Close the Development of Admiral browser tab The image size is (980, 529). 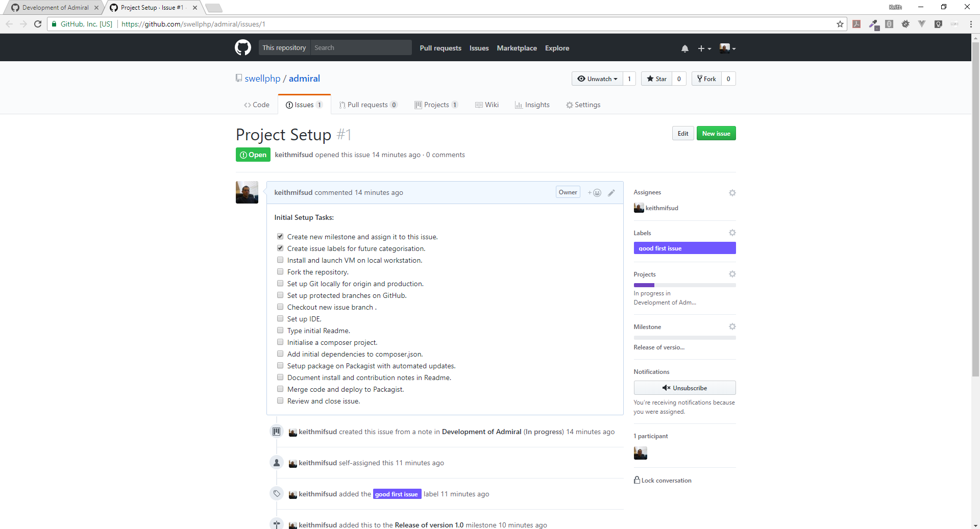[x=96, y=8]
